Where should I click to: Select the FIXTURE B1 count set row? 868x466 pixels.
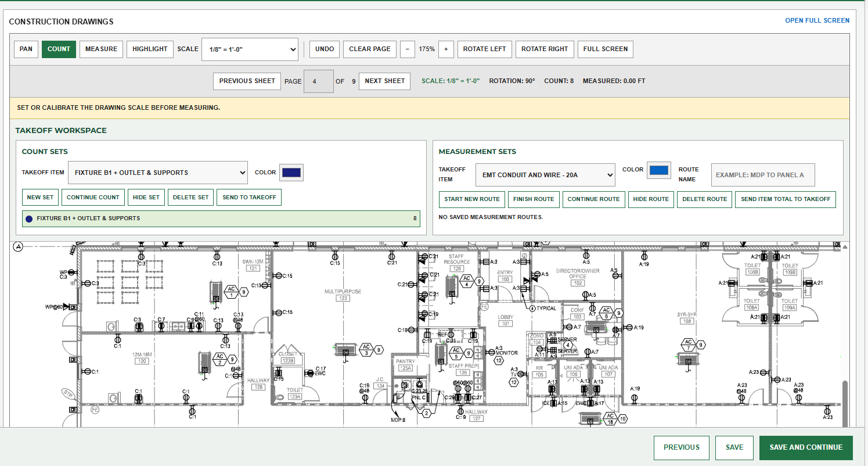tap(221, 218)
